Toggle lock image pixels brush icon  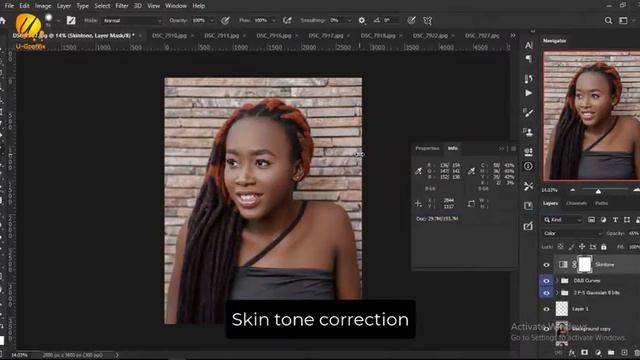click(x=571, y=247)
